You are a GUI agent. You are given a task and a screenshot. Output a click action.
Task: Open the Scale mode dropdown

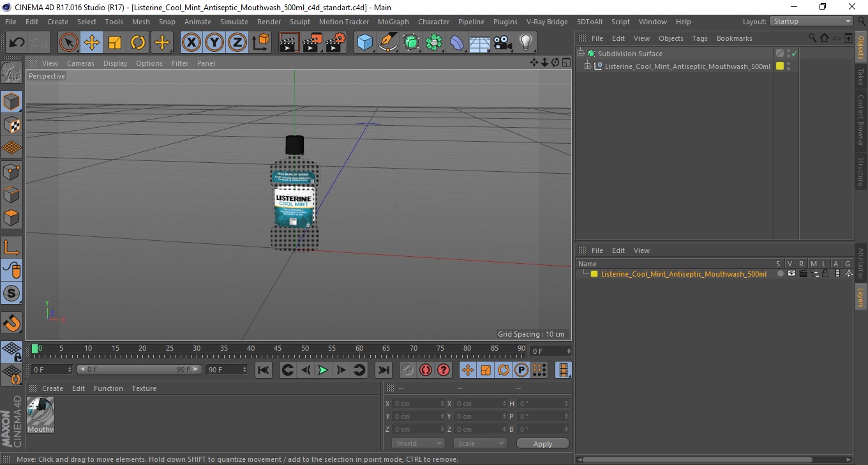click(x=480, y=443)
